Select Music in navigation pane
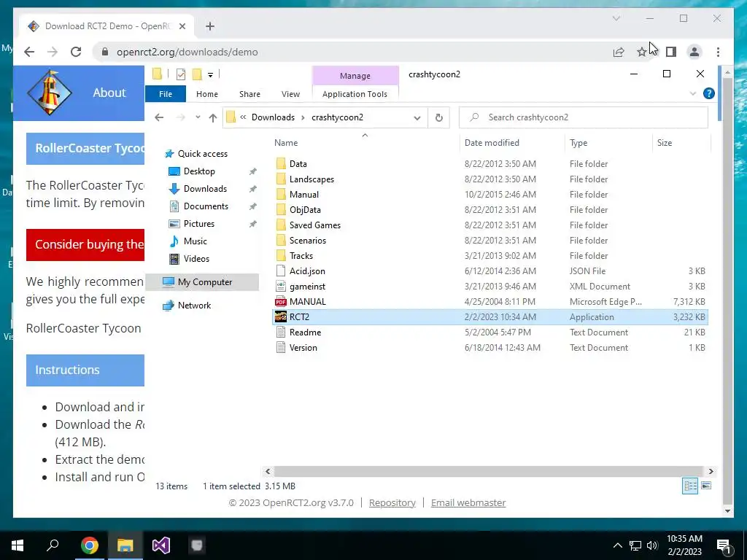This screenshot has height=560, width=747. [x=195, y=241]
